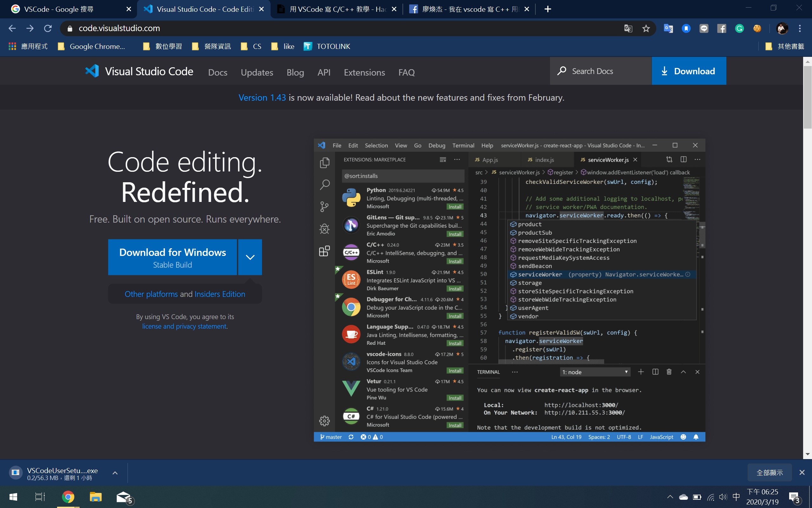The height and width of the screenshot is (508, 812).
Task: Open the Windows Start menu
Action: [x=13, y=497]
